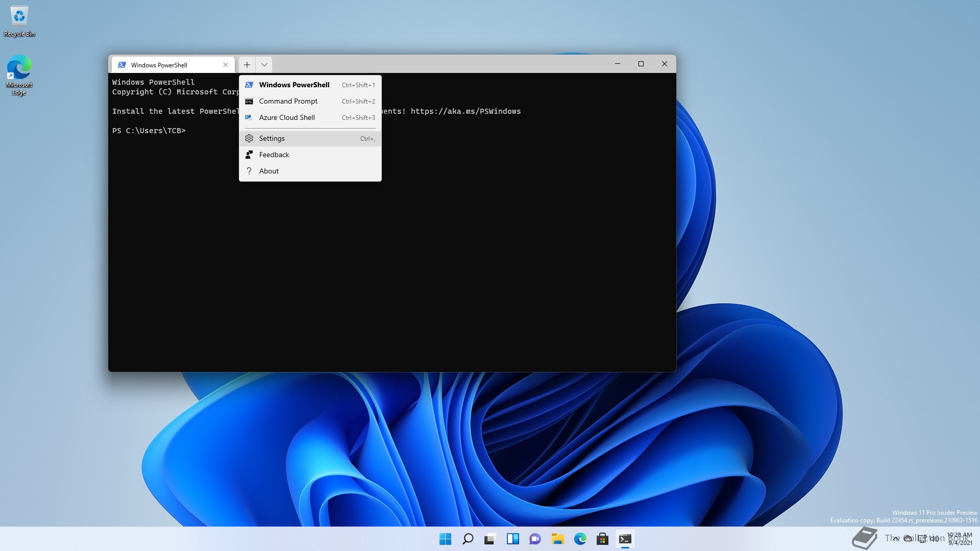Collapse the new tab dropdown chevron

[x=264, y=65]
